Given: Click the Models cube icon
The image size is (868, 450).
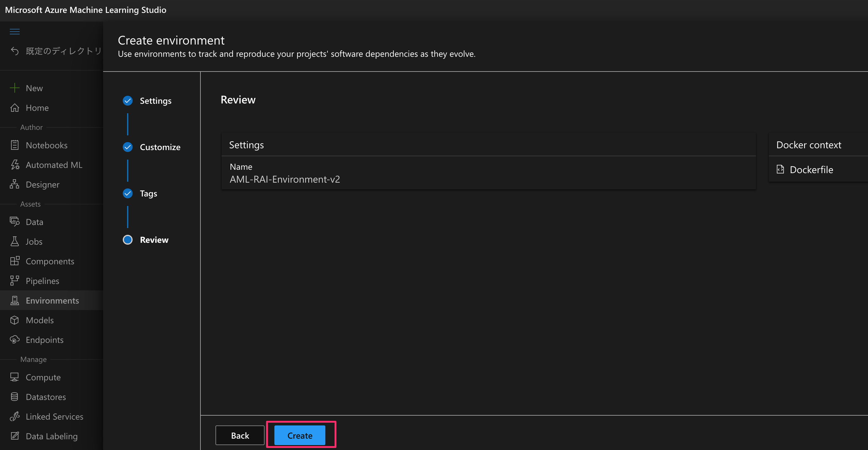Looking at the screenshot, I should pyautogui.click(x=14, y=320).
